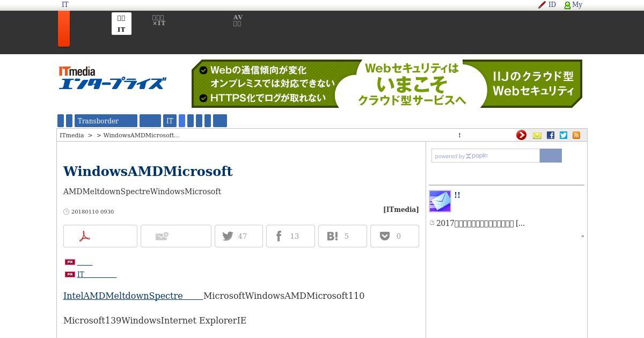Screen dimensions: 644x338
Task: Bookmark on Hatena B!, count 5
Action: (342, 236)
